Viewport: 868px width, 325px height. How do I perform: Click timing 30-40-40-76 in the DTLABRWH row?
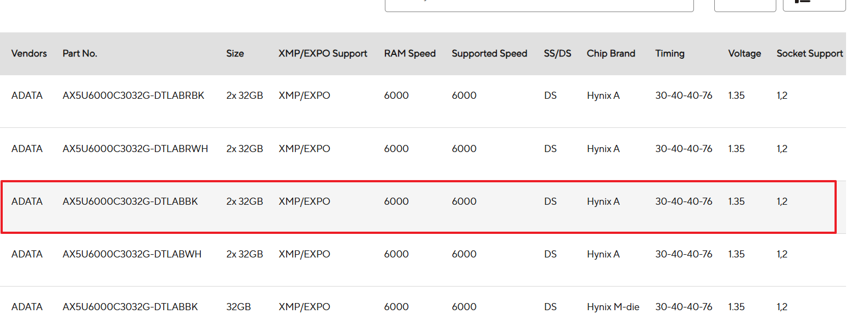684,149
